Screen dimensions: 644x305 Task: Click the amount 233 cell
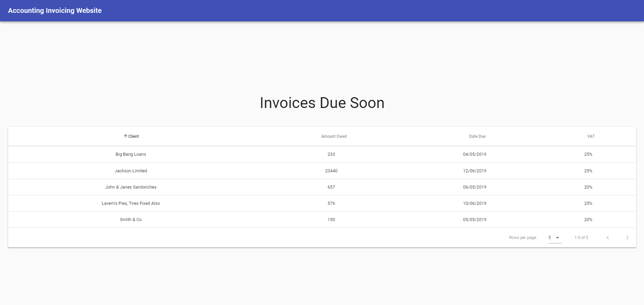(x=331, y=154)
